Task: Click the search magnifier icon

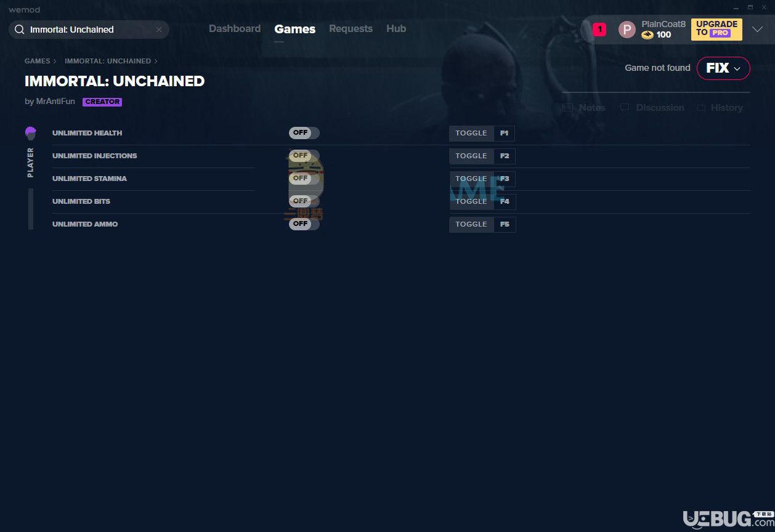Action: point(19,30)
